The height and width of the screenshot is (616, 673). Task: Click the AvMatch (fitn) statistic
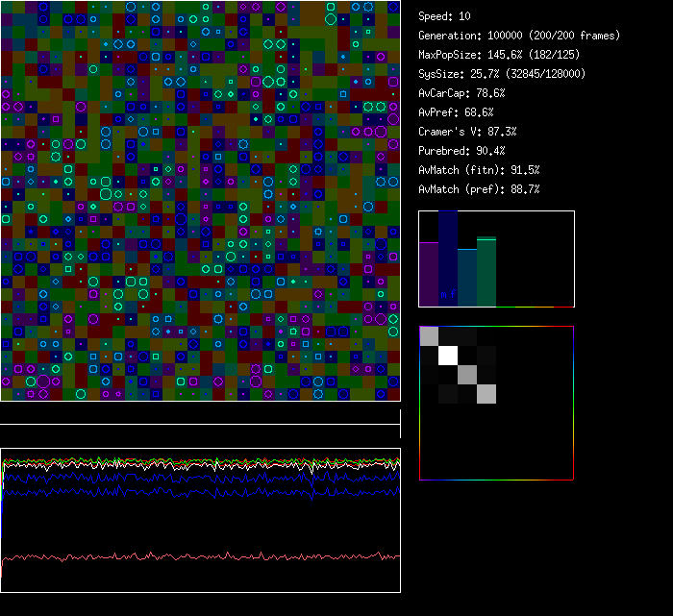point(479,170)
